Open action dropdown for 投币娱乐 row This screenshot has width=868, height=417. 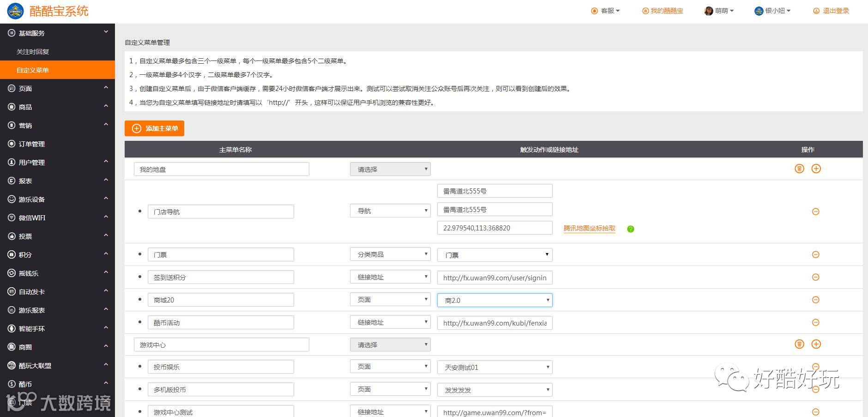[390, 367]
